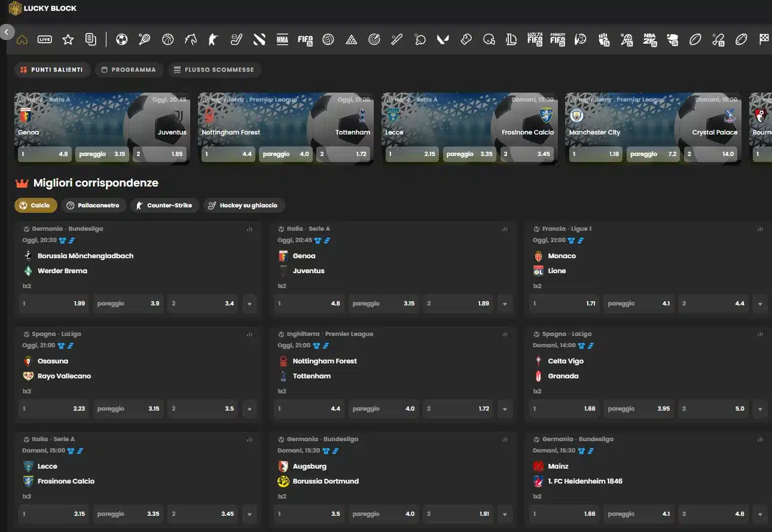
Task: Bet on Rayo Vallecano win at 3.5
Action: (203, 409)
